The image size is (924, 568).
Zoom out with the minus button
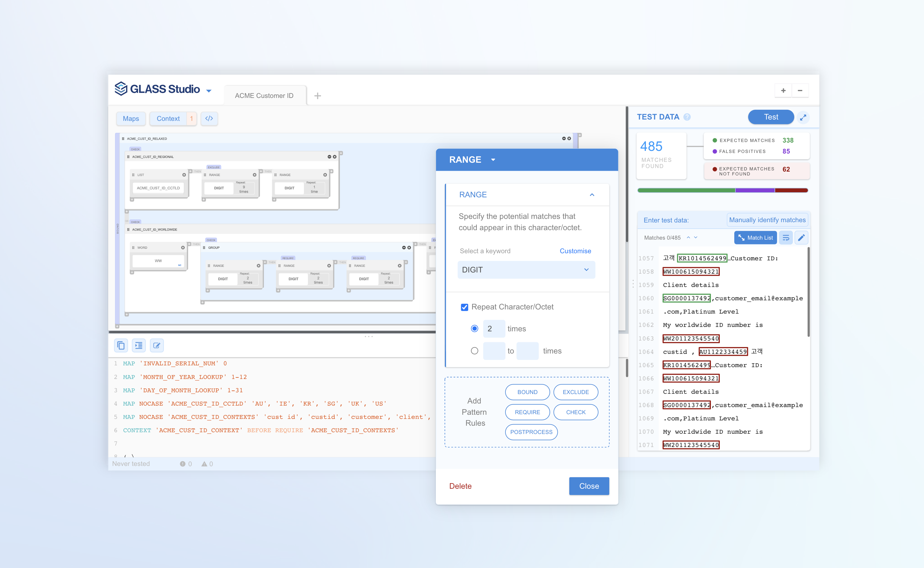point(800,91)
